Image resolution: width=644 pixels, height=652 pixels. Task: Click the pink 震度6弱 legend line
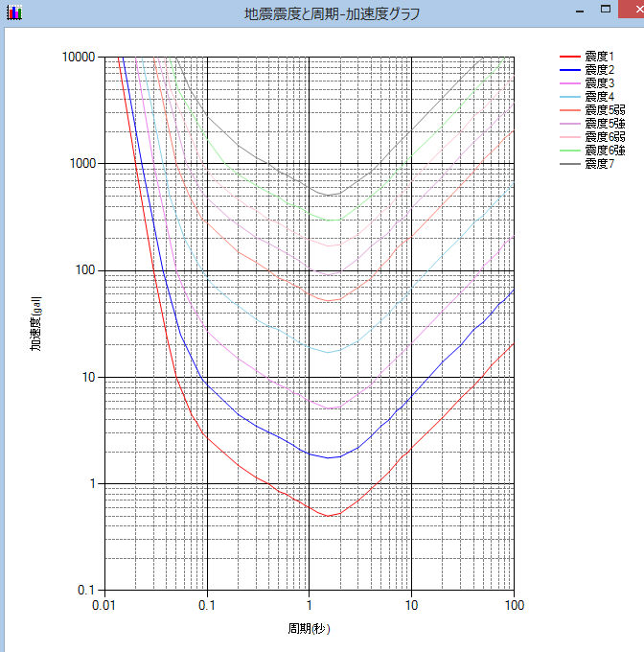click(x=570, y=137)
